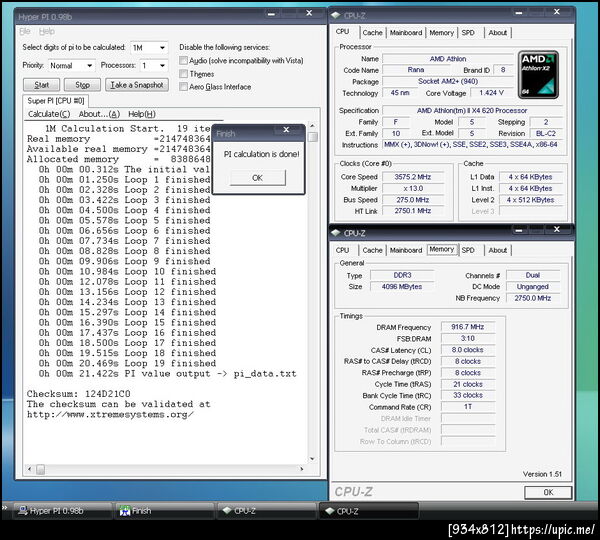Viewport: 600px width, 540px height.
Task: Click Take a Snapshot button
Action: coord(137,85)
